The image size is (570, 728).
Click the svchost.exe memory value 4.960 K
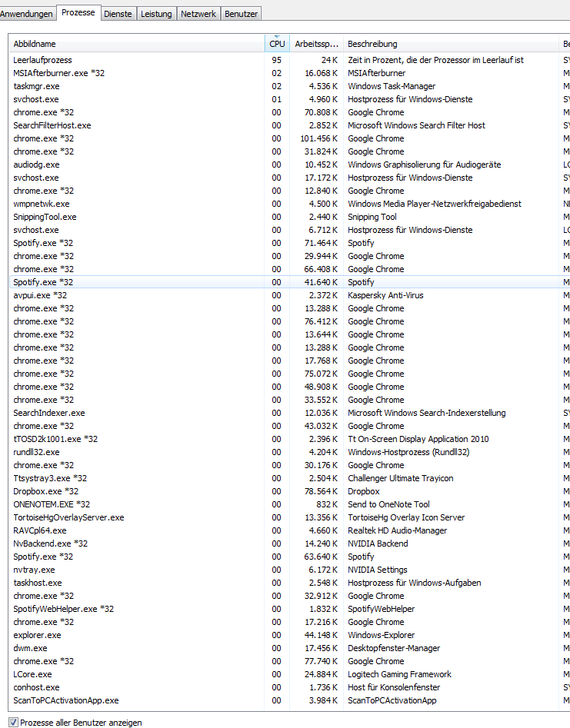pyautogui.click(x=323, y=99)
